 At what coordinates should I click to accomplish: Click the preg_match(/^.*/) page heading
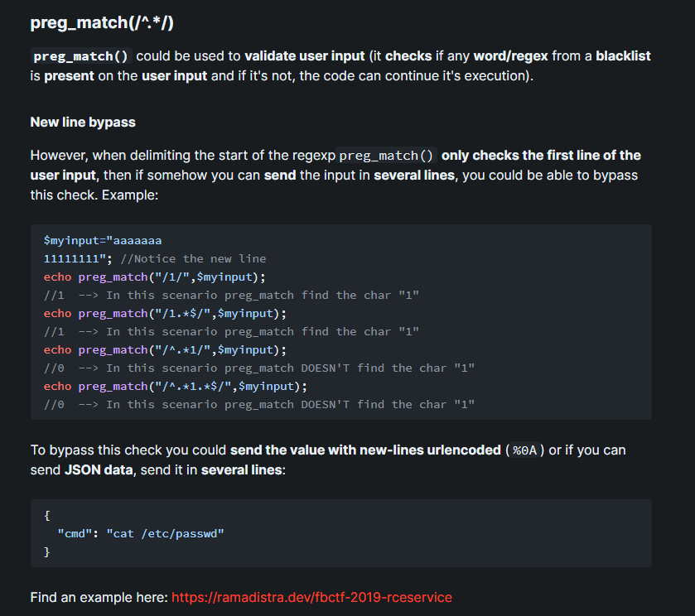point(101,23)
